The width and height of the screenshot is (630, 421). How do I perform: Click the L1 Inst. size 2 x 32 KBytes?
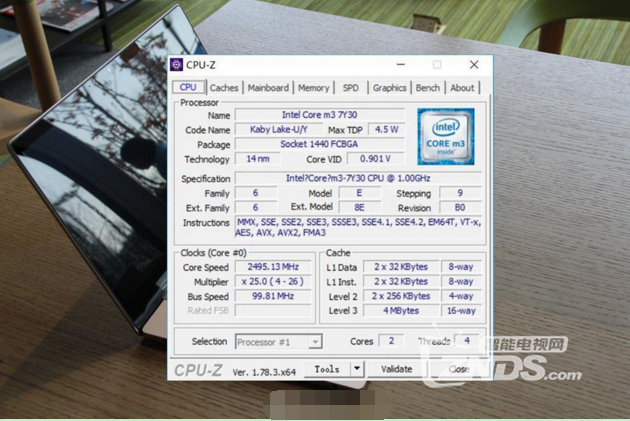401,282
